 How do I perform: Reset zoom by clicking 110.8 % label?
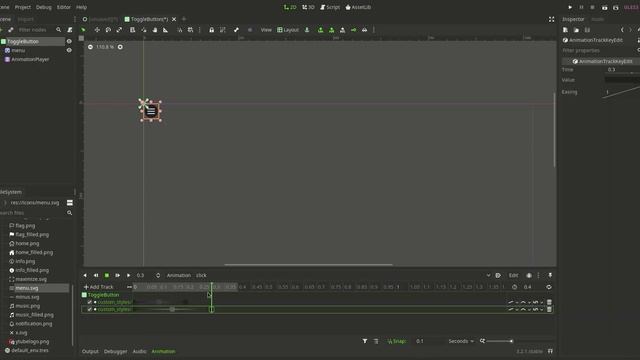click(x=105, y=47)
